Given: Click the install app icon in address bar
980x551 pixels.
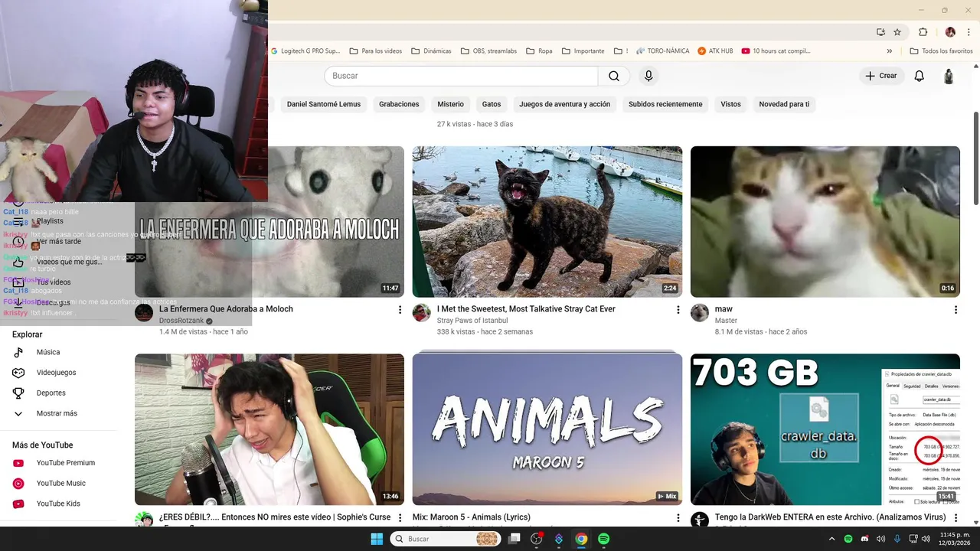Looking at the screenshot, I should coord(880,32).
